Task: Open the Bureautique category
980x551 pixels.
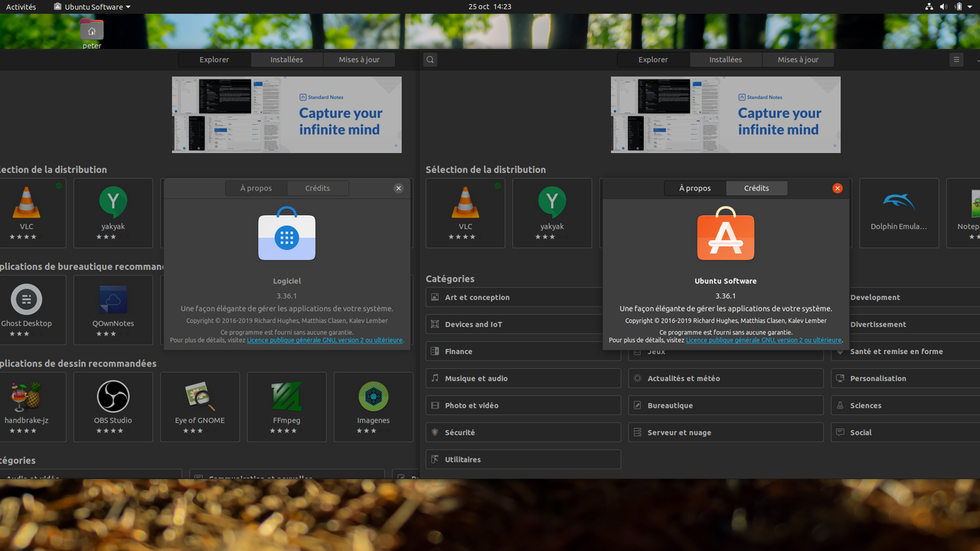Action: pyautogui.click(x=726, y=406)
